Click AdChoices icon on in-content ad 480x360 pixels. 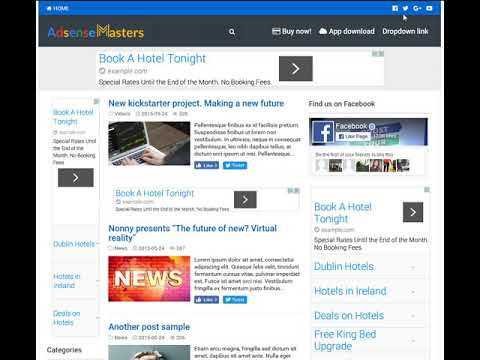(x=294, y=191)
